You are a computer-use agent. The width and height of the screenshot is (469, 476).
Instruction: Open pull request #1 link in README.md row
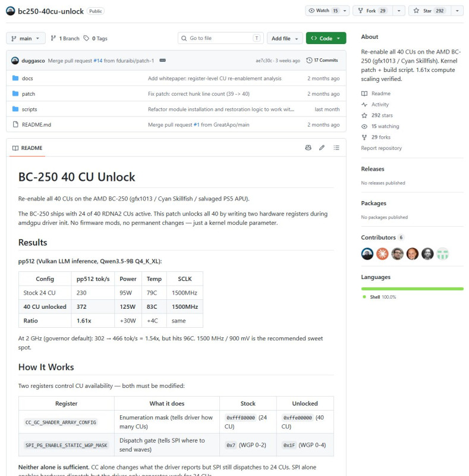click(196, 125)
